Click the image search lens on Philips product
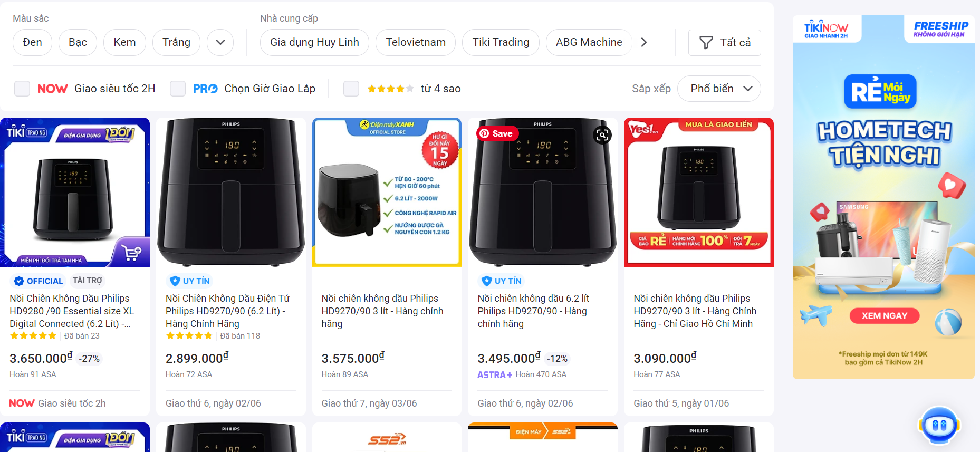Viewport: 980px width, 452px height. click(602, 135)
